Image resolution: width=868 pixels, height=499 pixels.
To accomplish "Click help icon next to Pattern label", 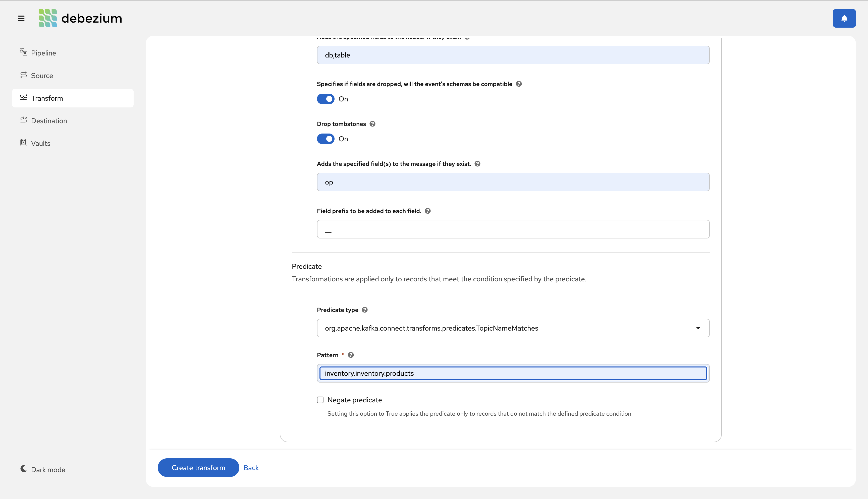I will tap(351, 355).
